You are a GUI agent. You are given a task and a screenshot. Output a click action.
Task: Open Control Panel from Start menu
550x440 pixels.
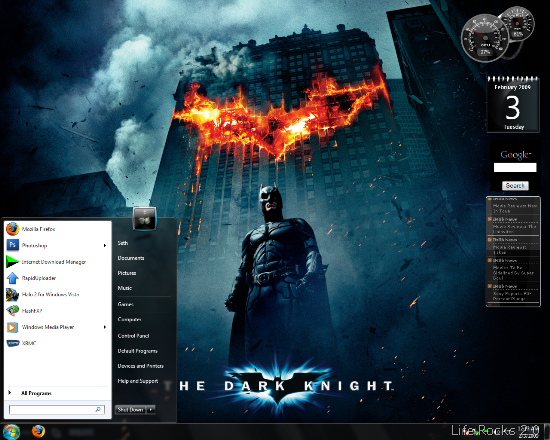(133, 336)
